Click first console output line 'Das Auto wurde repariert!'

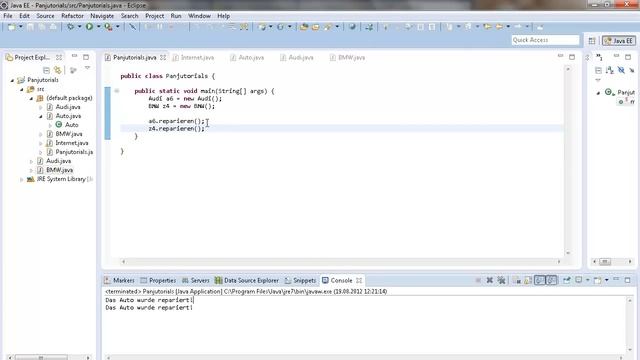click(x=149, y=300)
